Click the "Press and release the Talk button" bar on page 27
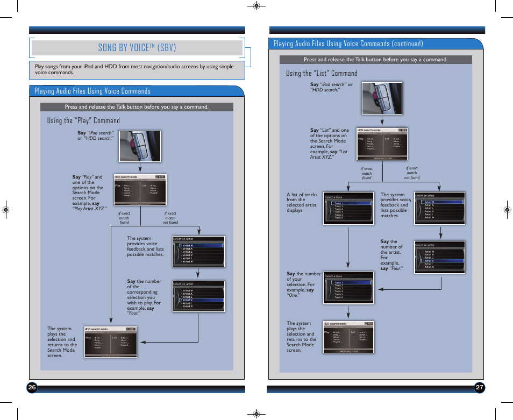 pos(375,60)
